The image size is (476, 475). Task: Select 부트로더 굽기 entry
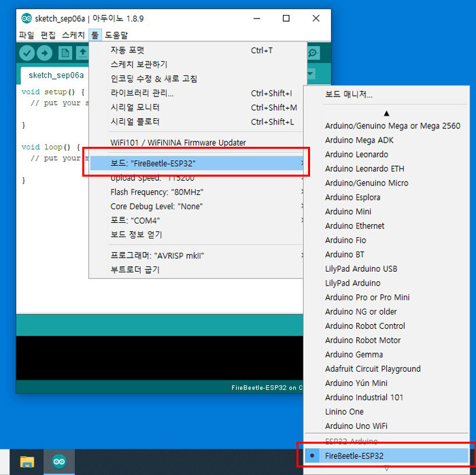point(197,270)
